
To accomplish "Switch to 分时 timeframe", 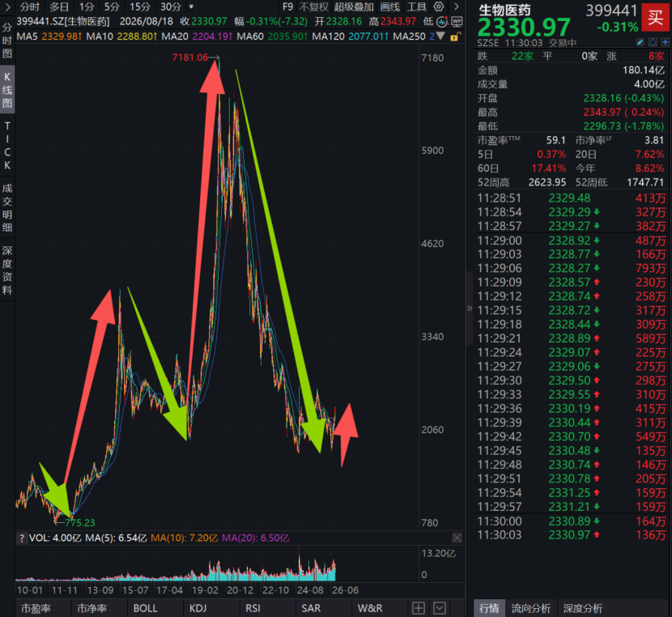I will [x=30, y=6].
